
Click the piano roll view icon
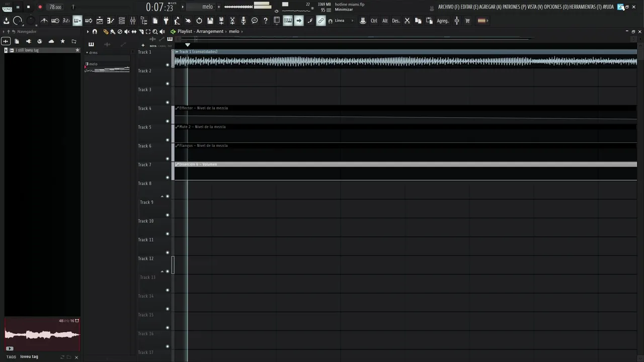coord(111,21)
